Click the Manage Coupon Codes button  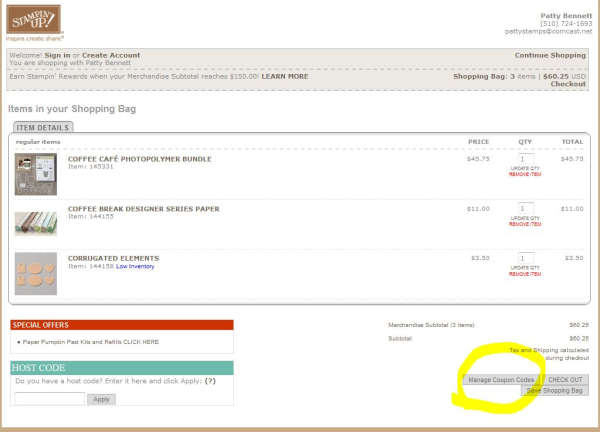coord(501,380)
